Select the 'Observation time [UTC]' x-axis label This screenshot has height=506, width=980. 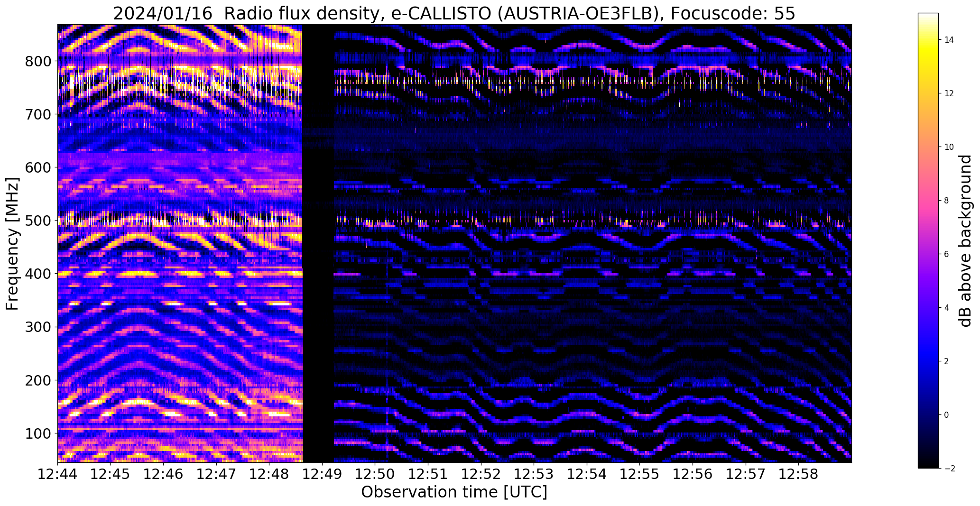click(x=454, y=492)
